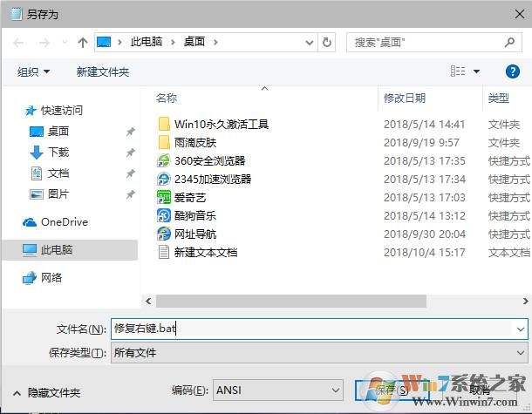This screenshot has width=532, height=414.
Task: Click the pin icon next to 桌面
Action: [130, 132]
